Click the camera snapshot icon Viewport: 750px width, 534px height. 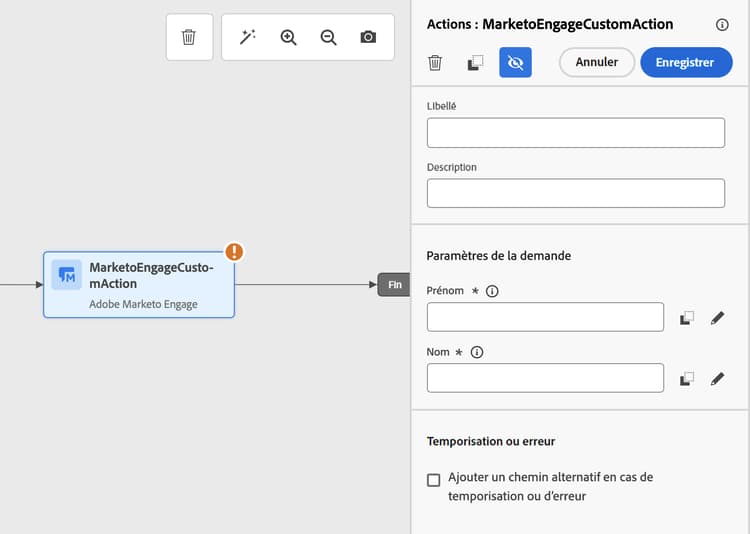368,37
